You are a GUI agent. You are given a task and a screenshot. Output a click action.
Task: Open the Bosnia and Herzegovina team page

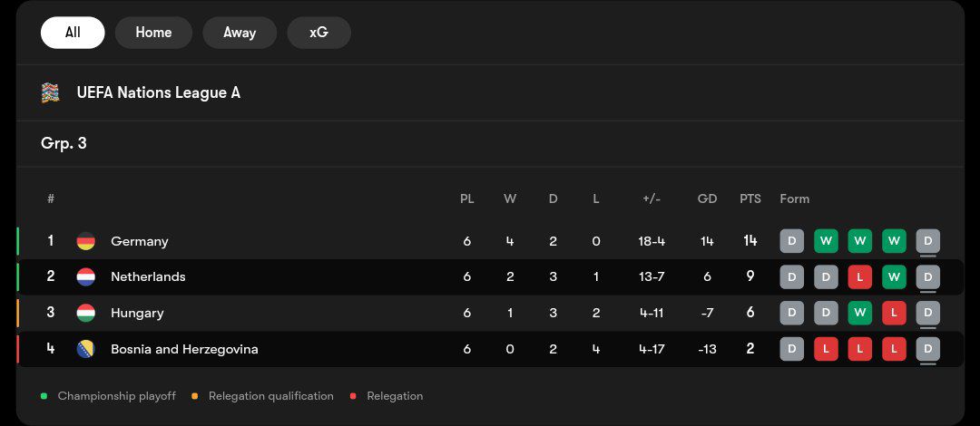tap(184, 349)
